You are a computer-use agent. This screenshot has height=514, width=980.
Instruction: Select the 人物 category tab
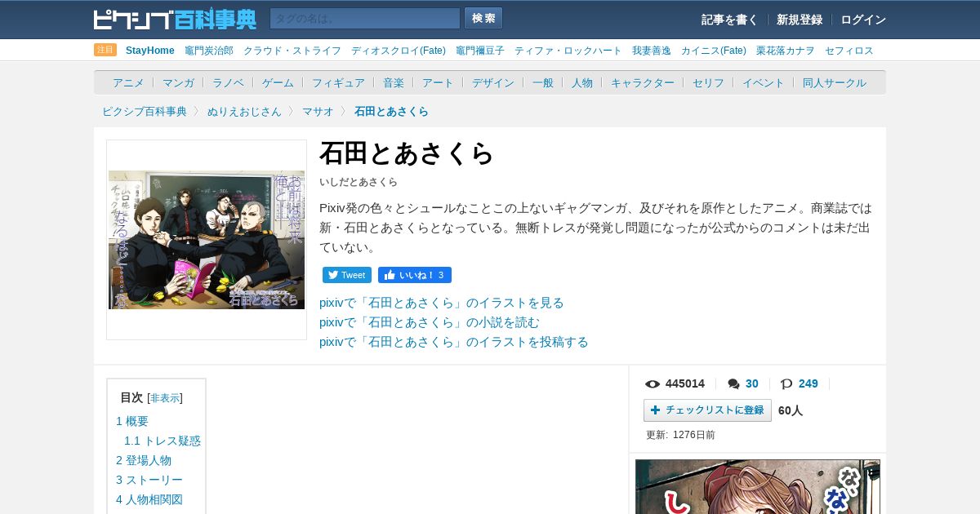click(582, 82)
